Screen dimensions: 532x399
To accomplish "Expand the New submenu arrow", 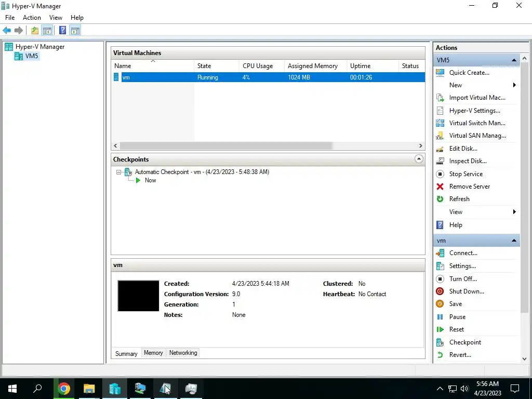I will (514, 85).
